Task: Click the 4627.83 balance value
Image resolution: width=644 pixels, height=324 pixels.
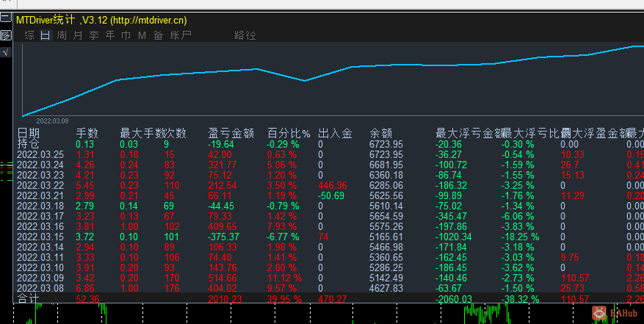Action: click(x=386, y=288)
